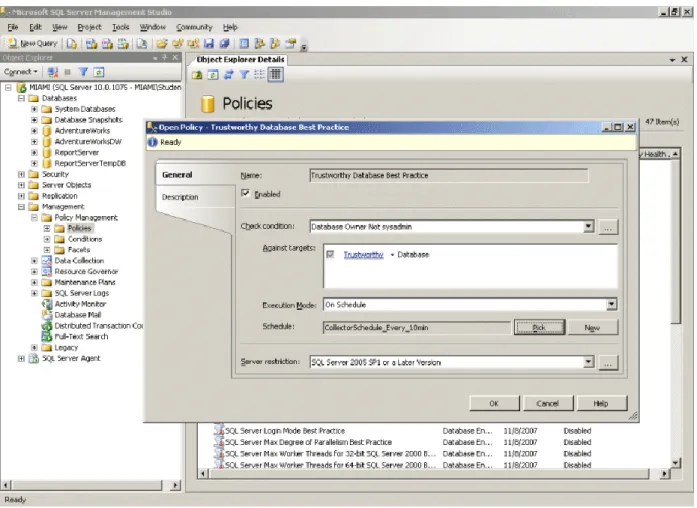
Task: Click the Synchronize arrows icon in Details toolbar
Action: (x=228, y=75)
